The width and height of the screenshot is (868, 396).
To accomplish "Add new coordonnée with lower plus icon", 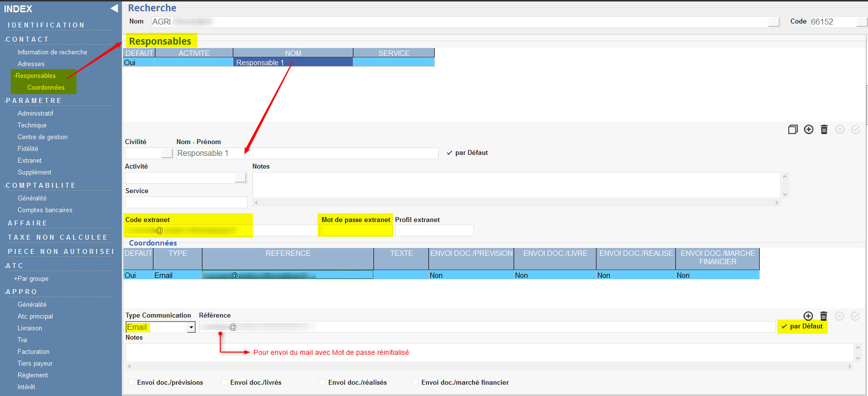I will [808, 316].
